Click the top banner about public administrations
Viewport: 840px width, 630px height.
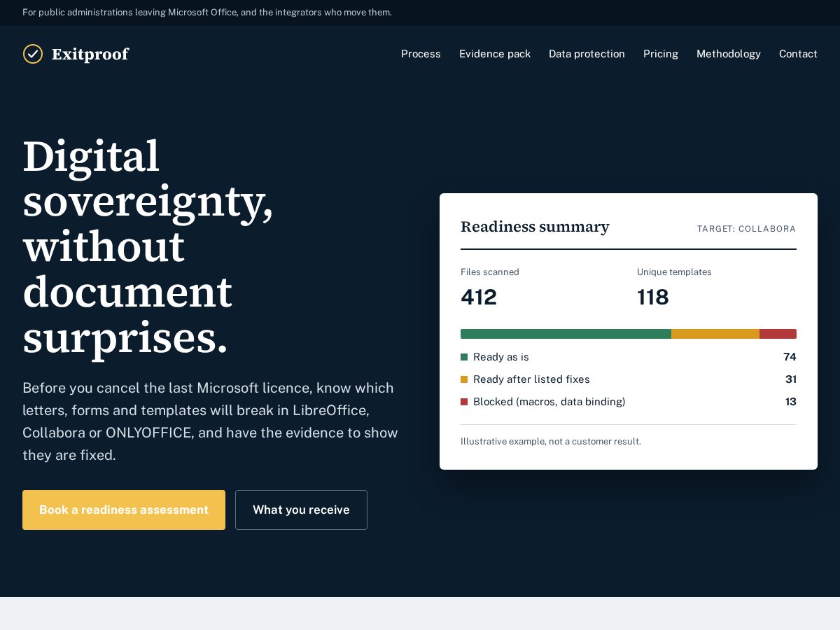207,13
